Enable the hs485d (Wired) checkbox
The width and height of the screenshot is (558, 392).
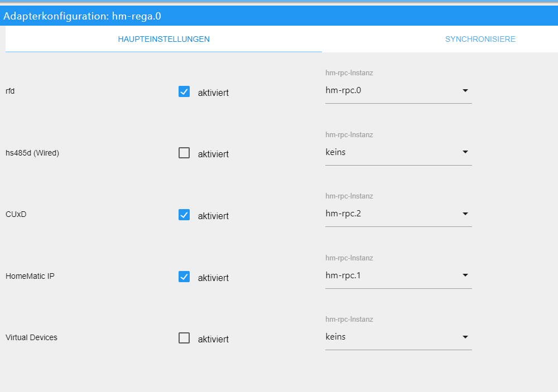point(184,153)
